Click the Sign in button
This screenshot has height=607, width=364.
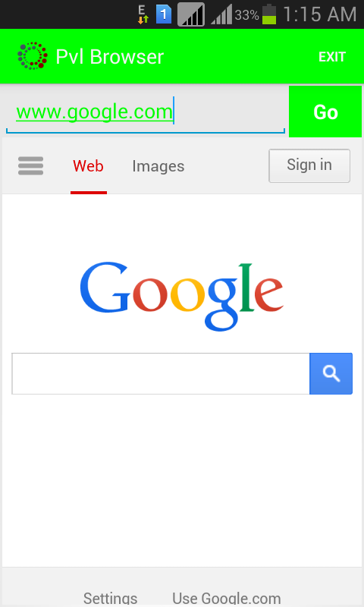(309, 165)
